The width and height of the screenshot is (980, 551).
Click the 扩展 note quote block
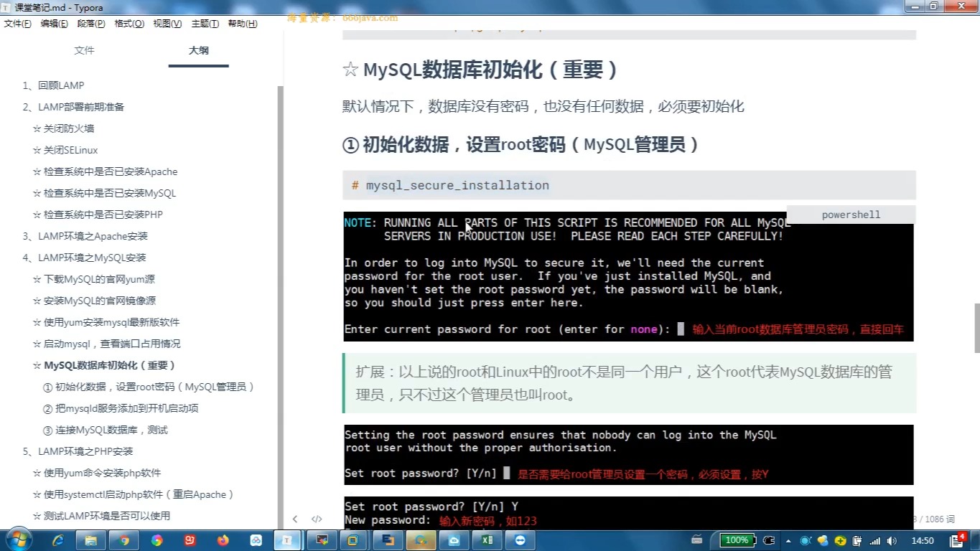(x=629, y=383)
